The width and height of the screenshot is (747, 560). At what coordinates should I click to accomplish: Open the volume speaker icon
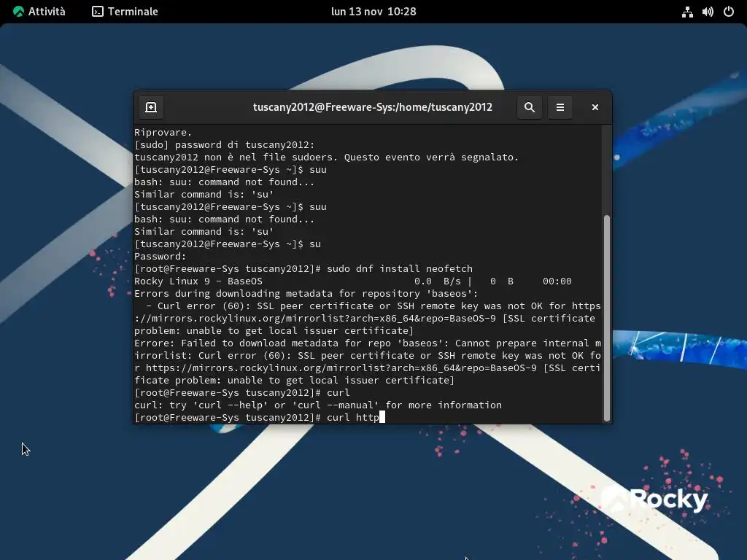pos(708,12)
